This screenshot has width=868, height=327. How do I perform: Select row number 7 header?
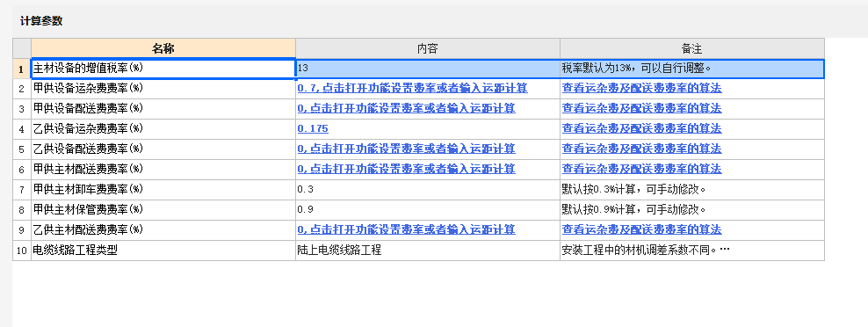22,189
